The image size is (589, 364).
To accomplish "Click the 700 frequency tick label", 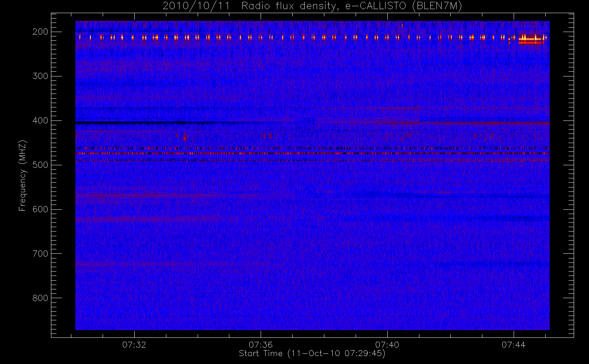I will (40, 254).
